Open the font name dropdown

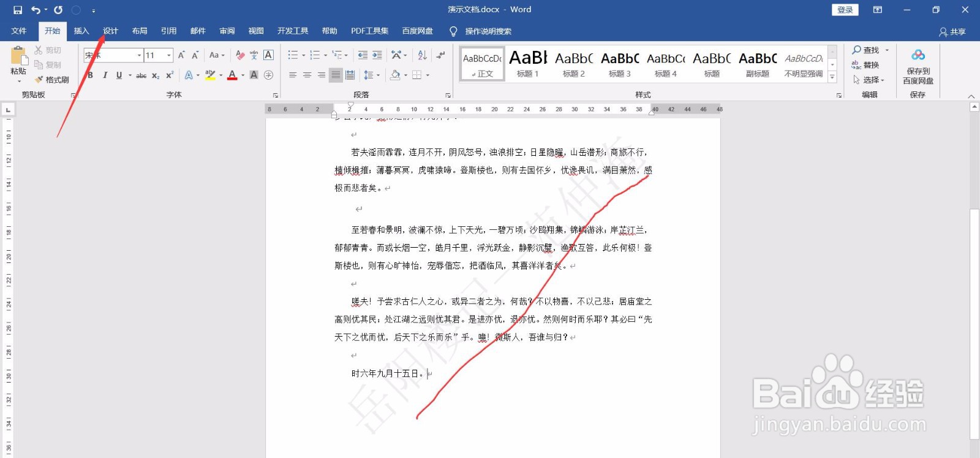[139, 55]
